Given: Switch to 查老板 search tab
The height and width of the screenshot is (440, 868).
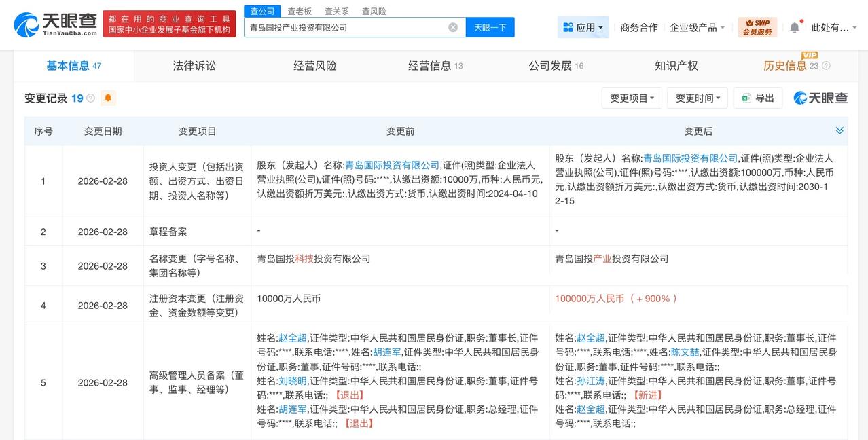Looking at the screenshot, I should point(300,11).
